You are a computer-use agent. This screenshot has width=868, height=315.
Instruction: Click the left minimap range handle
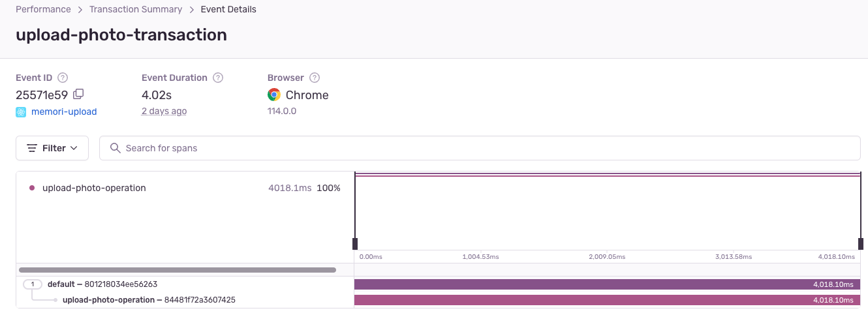point(355,244)
